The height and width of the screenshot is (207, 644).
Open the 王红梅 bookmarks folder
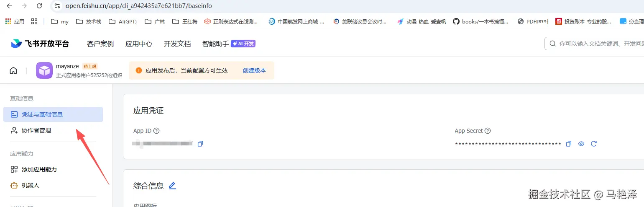tap(184, 21)
